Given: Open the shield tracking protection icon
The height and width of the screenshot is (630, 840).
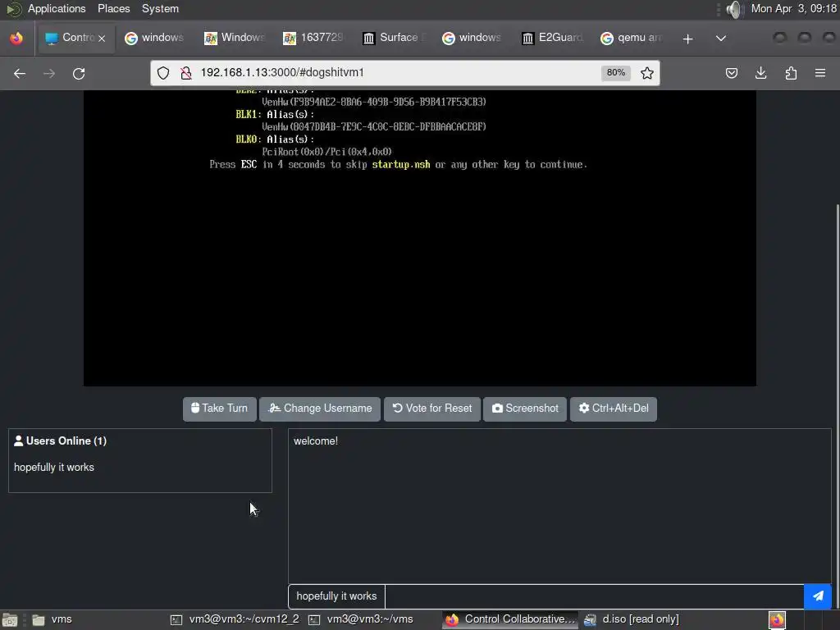Looking at the screenshot, I should (x=163, y=73).
